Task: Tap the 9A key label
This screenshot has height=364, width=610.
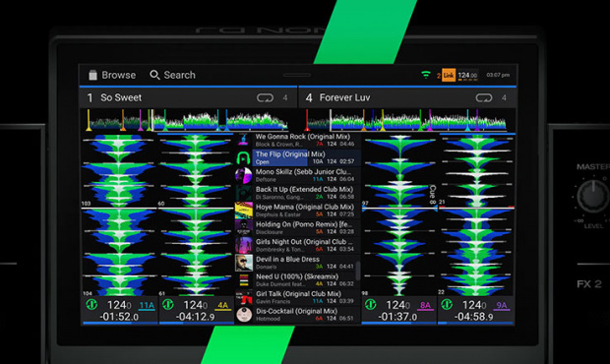Action: [x=502, y=306]
